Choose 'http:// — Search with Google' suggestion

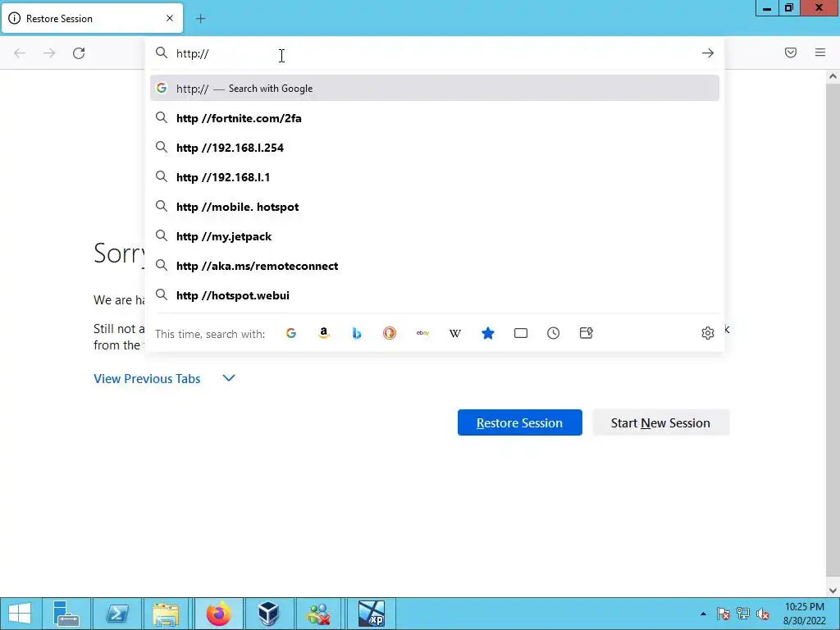click(x=435, y=89)
